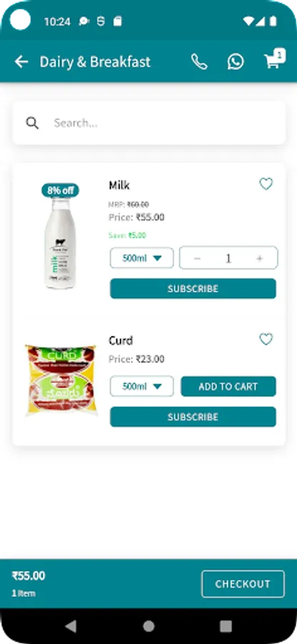Tap the phone call icon
297x644 pixels.
[x=199, y=62]
